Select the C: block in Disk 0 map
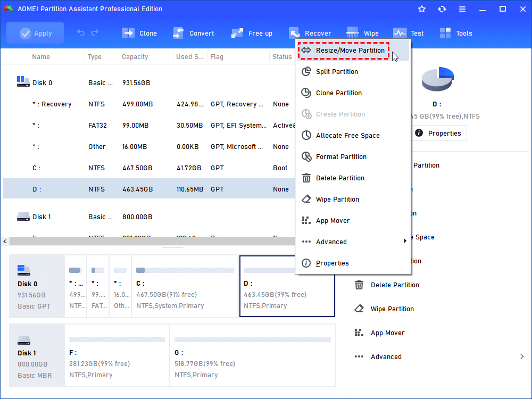 (x=185, y=286)
